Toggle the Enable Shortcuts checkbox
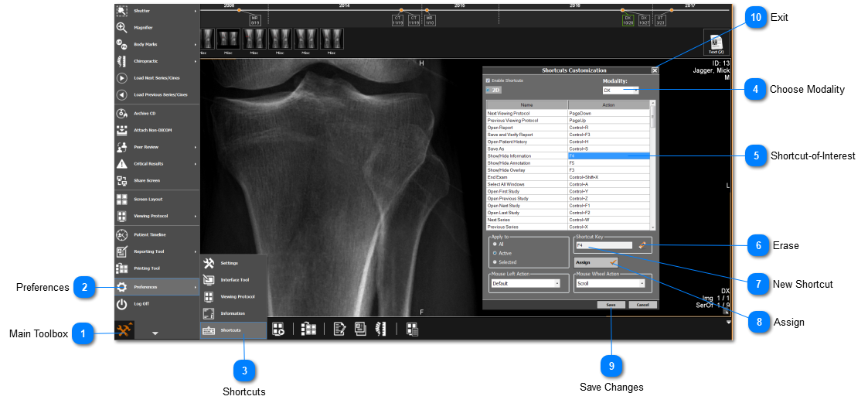Viewport: 868px width, 410px height. pyautogui.click(x=488, y=80)
